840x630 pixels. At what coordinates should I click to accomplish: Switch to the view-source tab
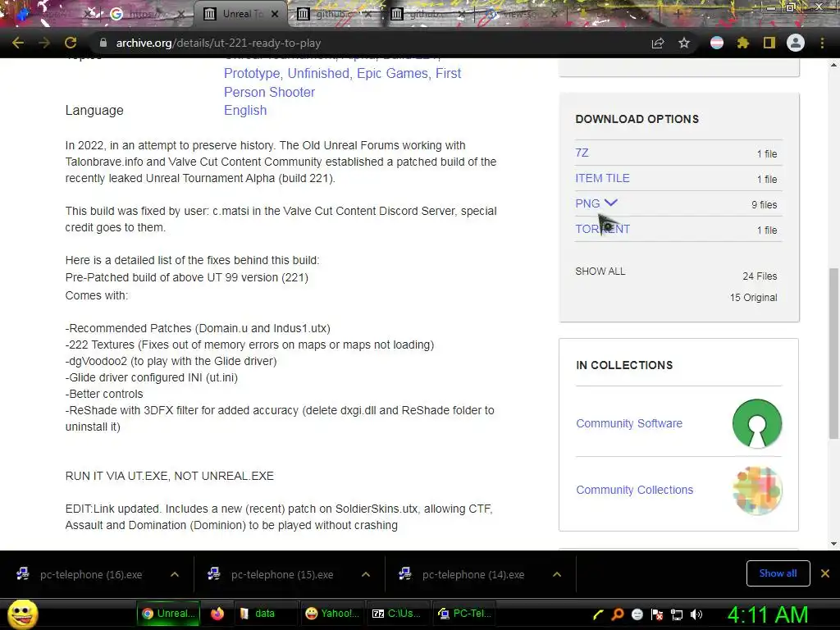point(519,14)
